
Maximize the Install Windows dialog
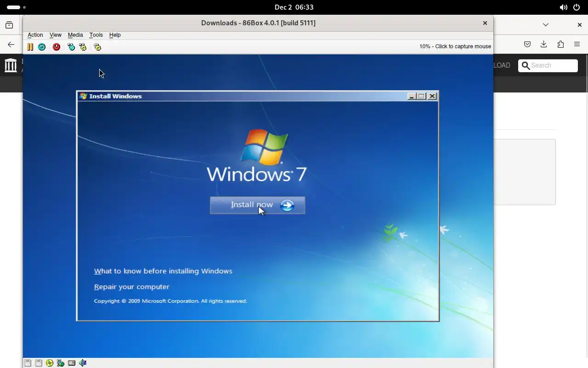click(x=422, y=96)
